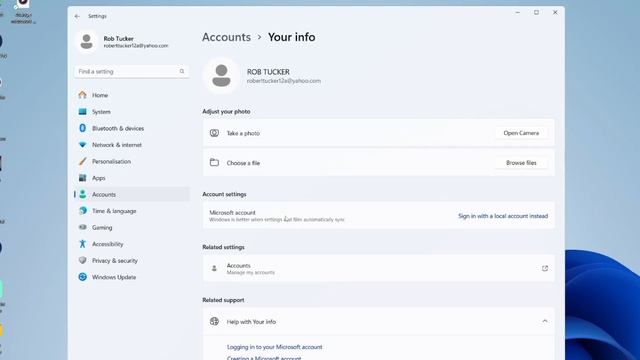The image size is (640, 360).
Task: Click the Choose a file folder icon
Action: tap(214, 162)
